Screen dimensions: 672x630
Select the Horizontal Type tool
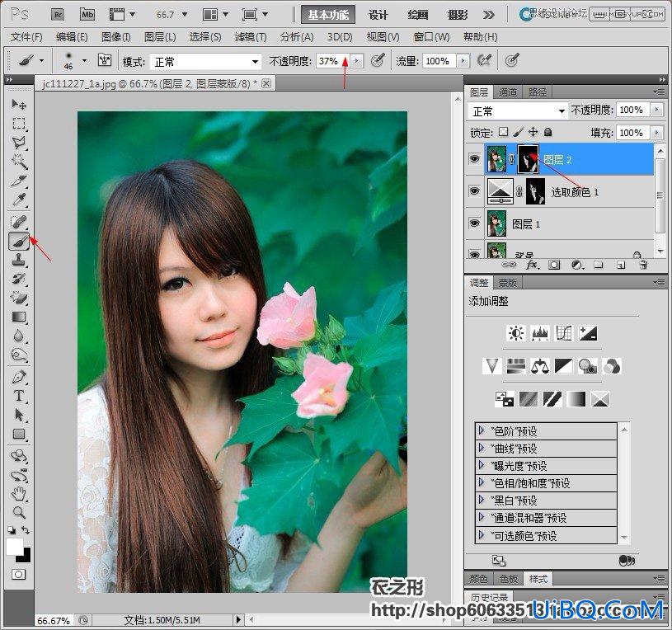[x=18, y=396]
